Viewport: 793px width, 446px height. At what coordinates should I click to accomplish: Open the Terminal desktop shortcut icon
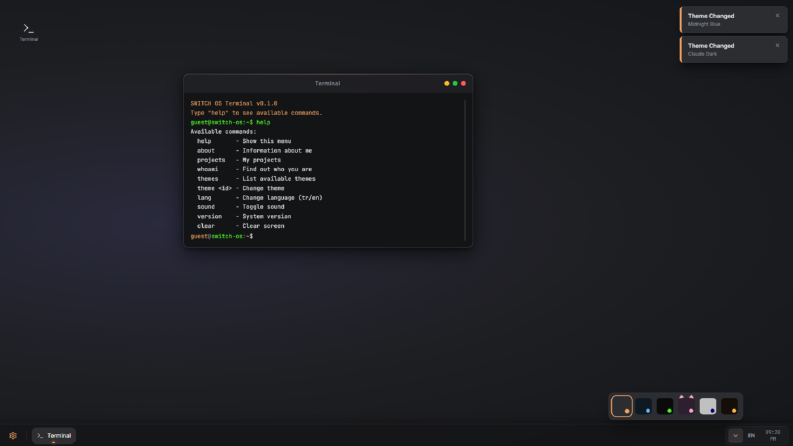[28, 32]
